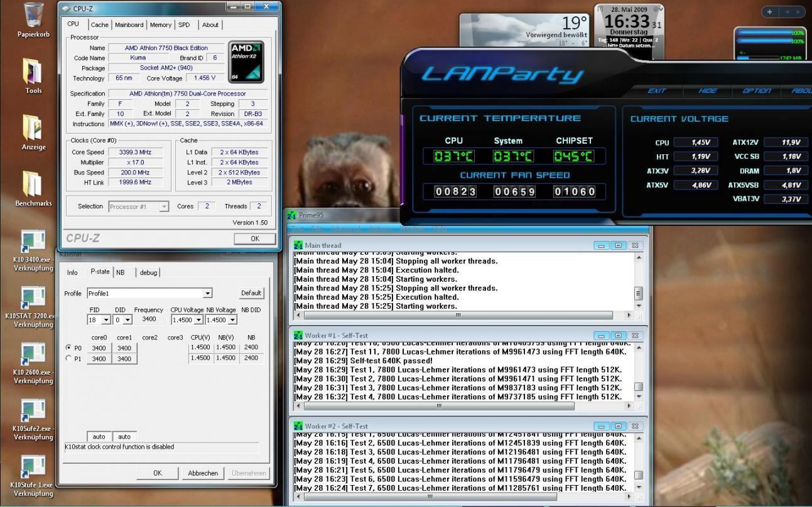Viewport: 812px width, 507px height.
Task: Switch to the About tab in CPU-Z
Action: coord(210,25)
